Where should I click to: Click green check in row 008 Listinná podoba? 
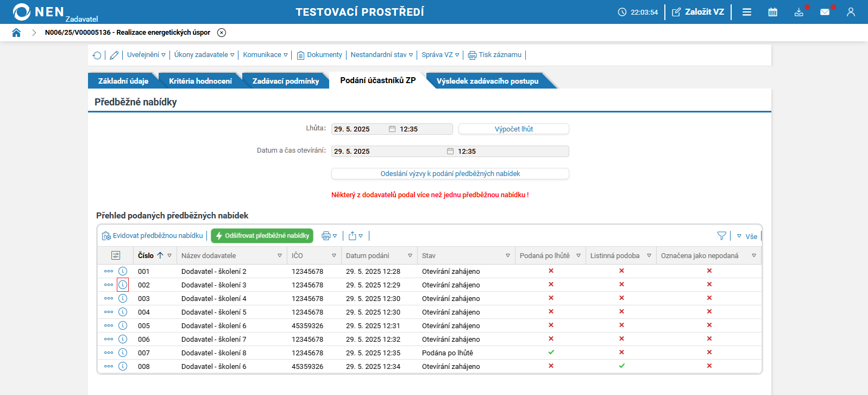621,366
